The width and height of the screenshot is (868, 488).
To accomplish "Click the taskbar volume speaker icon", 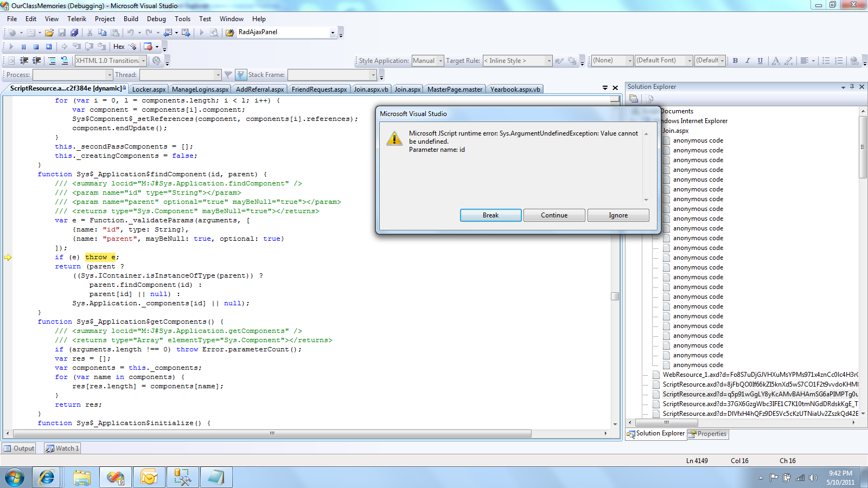I will (x=813, y=478).
